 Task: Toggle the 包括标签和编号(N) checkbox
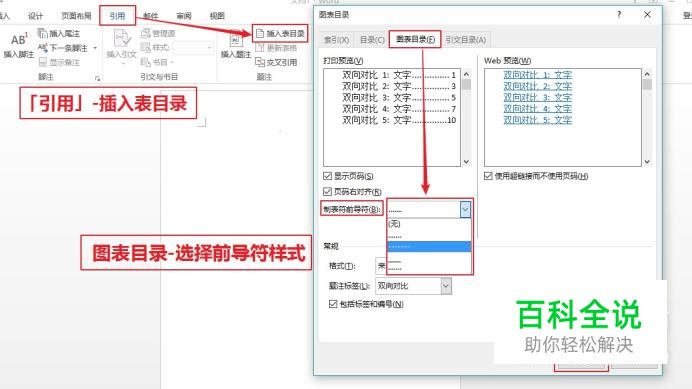tap(333, 304)
